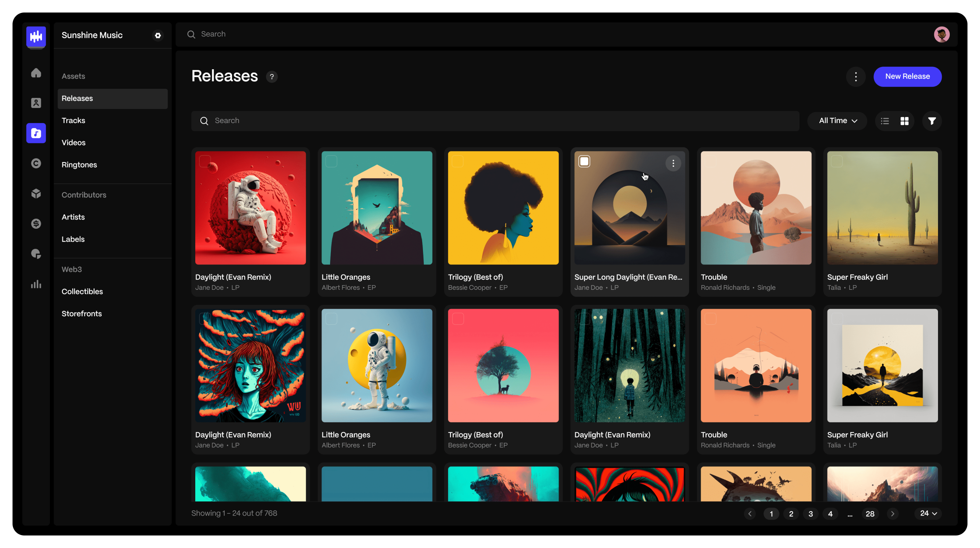The width and height of the screenshot is (980, 548).
Task: Expand the All Time date dropdown
Action: (837, 121)
